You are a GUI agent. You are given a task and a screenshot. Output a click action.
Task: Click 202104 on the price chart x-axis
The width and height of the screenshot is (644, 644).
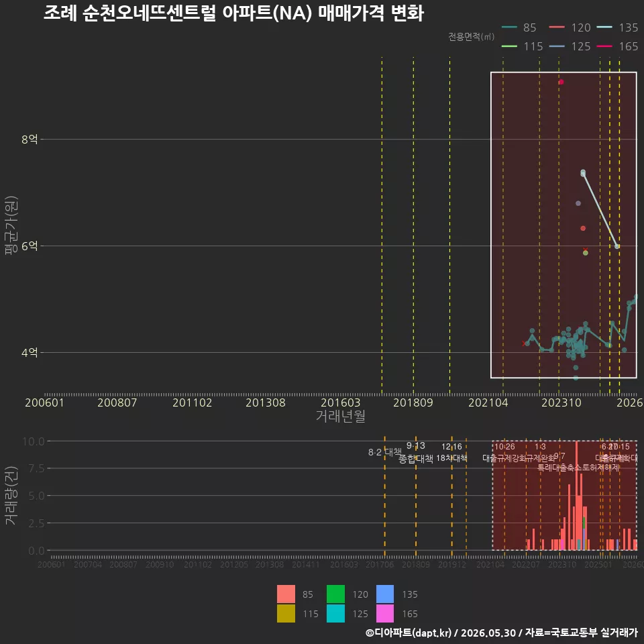pos(488,402)
